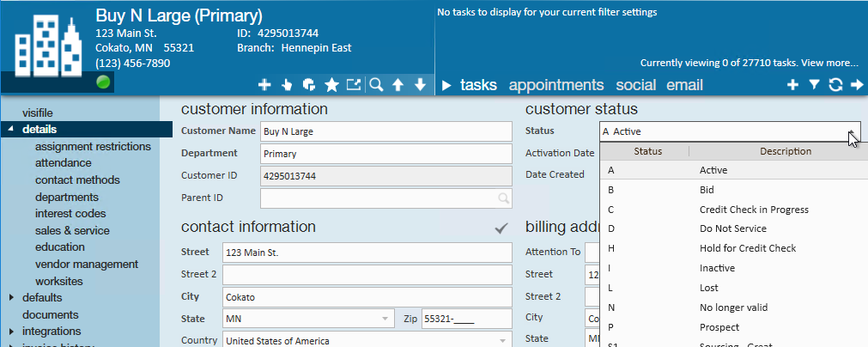Open worksites in sidebar

(x=59, y=281)
